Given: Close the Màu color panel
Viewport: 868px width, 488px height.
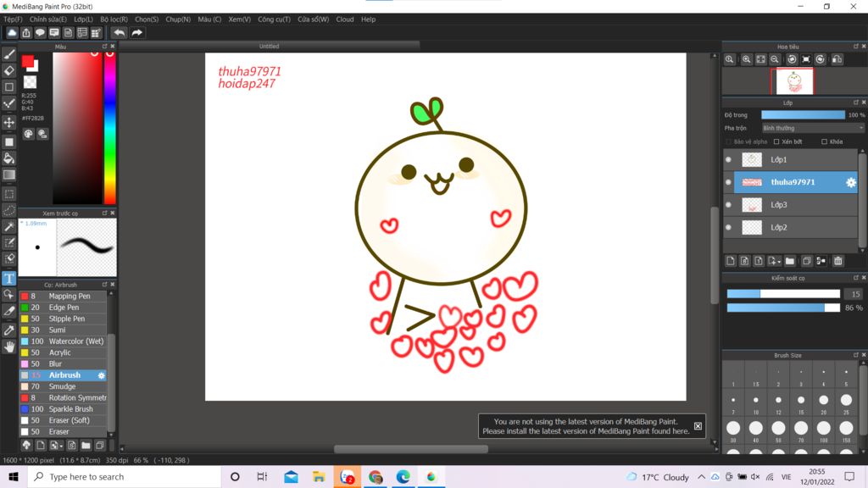Looking at the screenshot, I should (113, 47).
